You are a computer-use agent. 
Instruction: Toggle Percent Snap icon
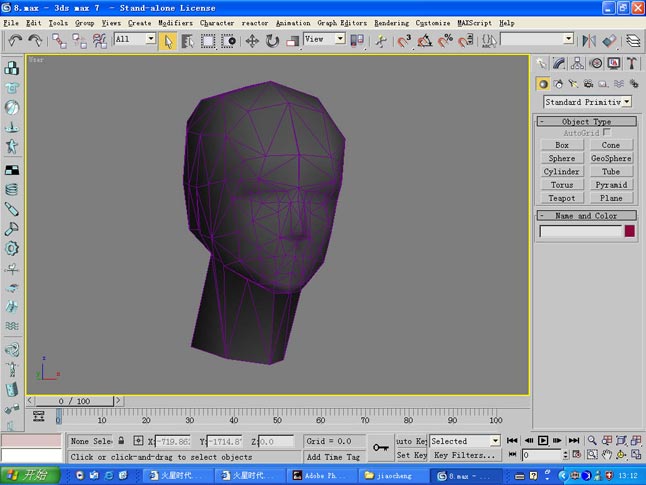(445, 40)
